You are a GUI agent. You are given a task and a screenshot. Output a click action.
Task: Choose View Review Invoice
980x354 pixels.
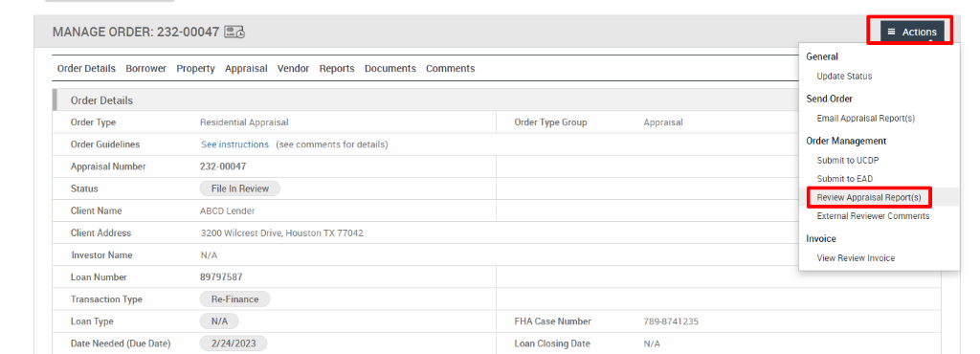[x=856, y=258]
